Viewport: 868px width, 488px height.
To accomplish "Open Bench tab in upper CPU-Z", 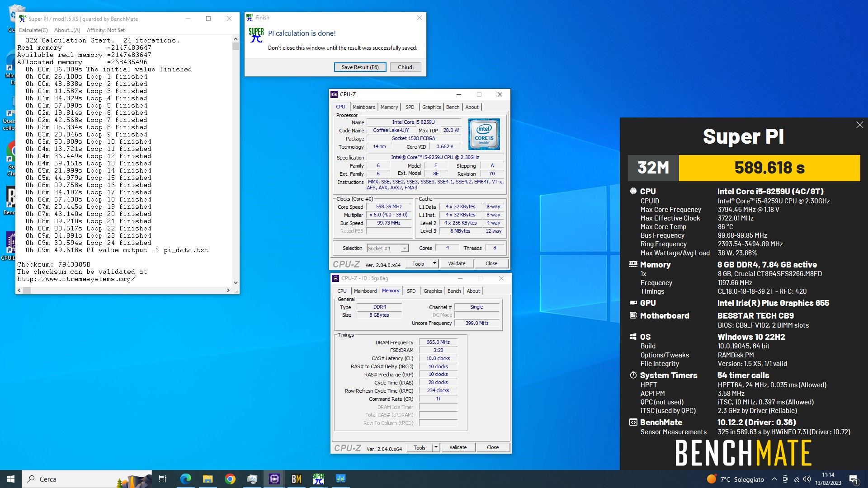I will point(453,107).
